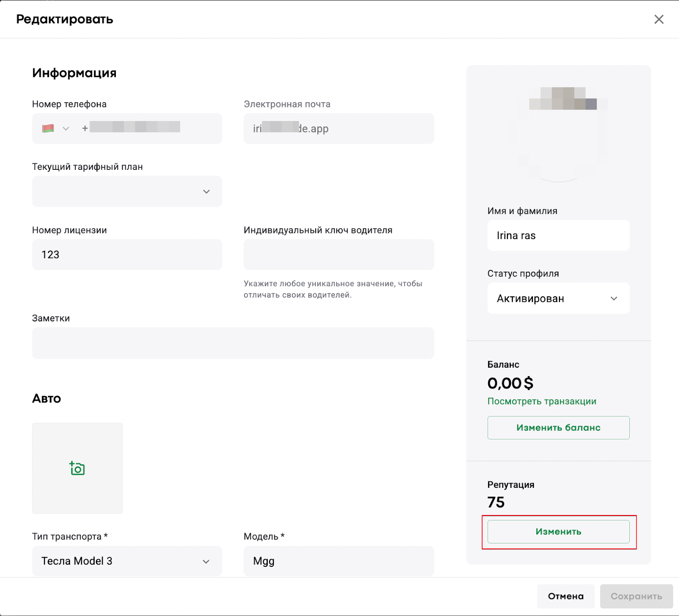Focus the Номер лицензии field

(x=127, y=255)
